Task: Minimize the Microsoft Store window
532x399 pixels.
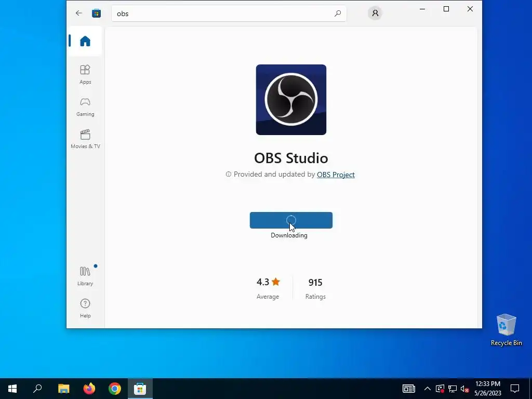Action: click(x=422, y=9)
